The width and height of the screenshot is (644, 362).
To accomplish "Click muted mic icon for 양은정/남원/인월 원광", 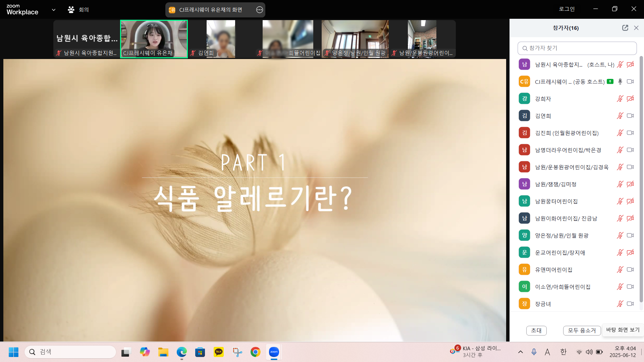I will 620,236.
